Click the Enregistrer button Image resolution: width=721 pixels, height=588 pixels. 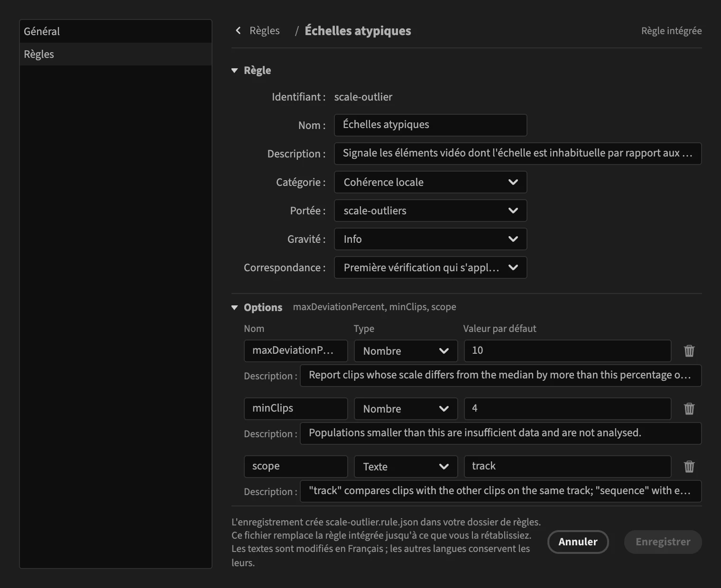point(663,542)
